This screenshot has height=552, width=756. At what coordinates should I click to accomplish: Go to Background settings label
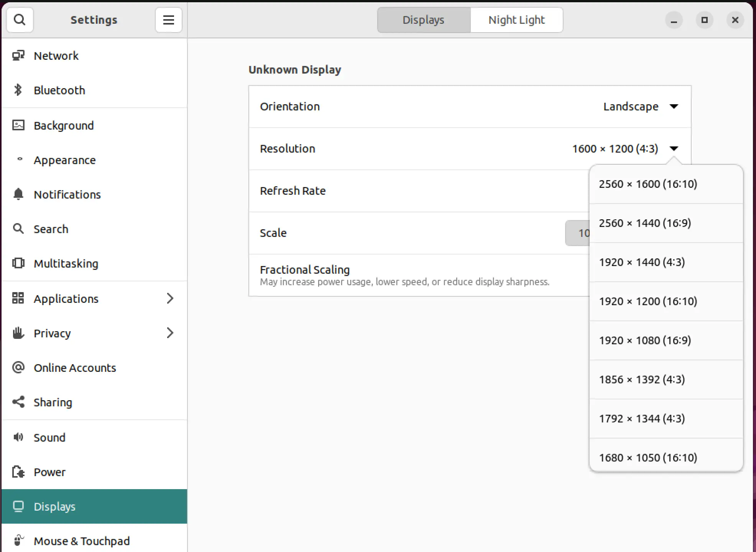click(64, 125)
